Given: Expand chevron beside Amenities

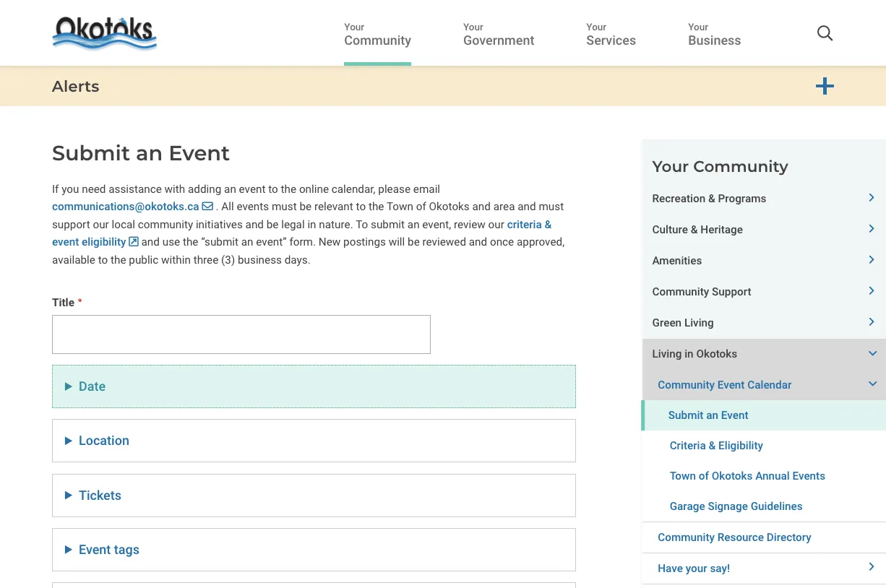Looking at the screenshot, I should [x=872, y=259].
